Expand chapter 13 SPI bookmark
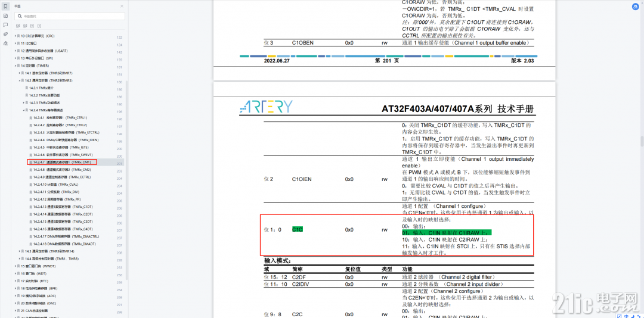644x318 pixels. click(15, 58)
